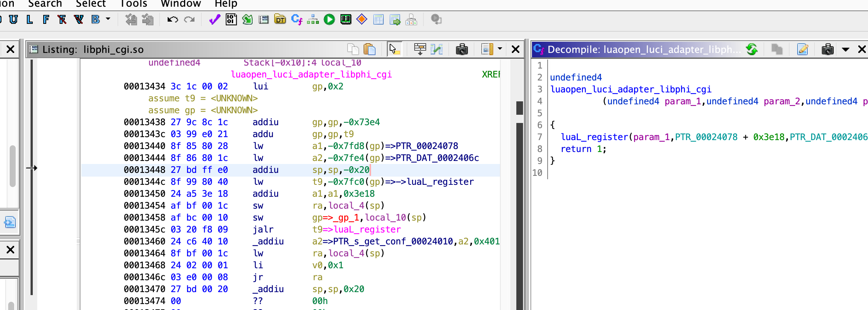Take a Decompile snapshot with the camera icon
Viewport: 868px width, 310px height.
coord(827,49)
